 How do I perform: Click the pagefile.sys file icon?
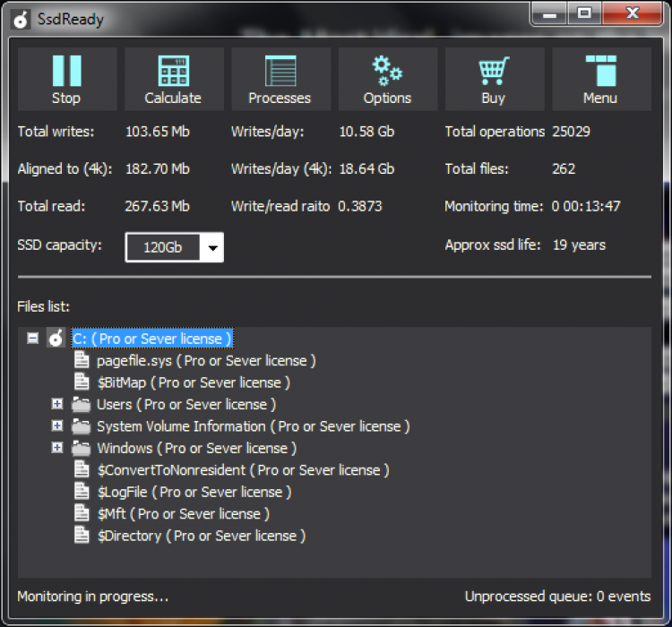point(82,360)
